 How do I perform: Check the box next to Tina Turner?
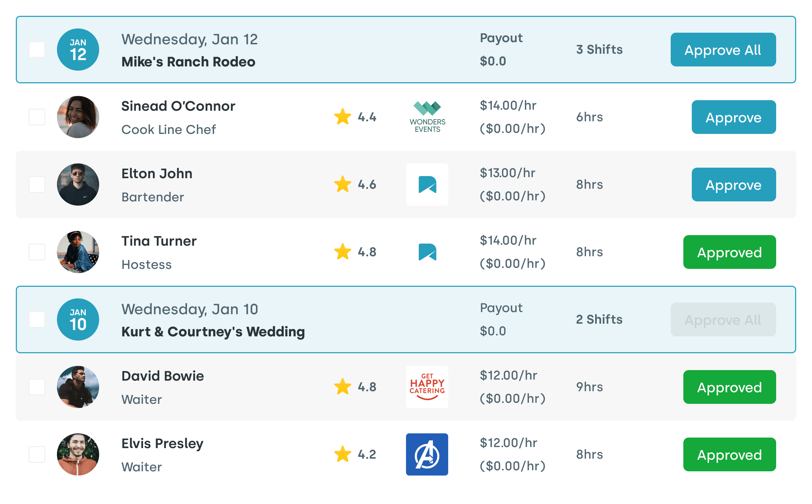tap(37, 252)
